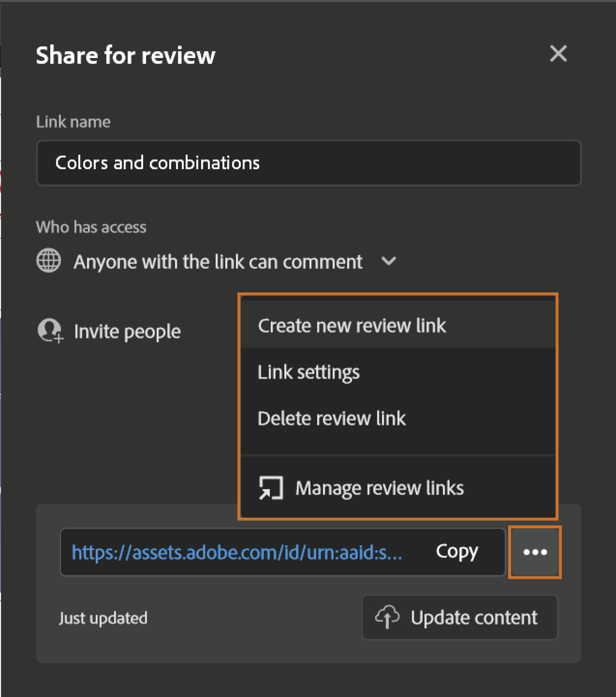Click the three-dots more options button
The height and width of the screenshot is (697, 616).
535,552
